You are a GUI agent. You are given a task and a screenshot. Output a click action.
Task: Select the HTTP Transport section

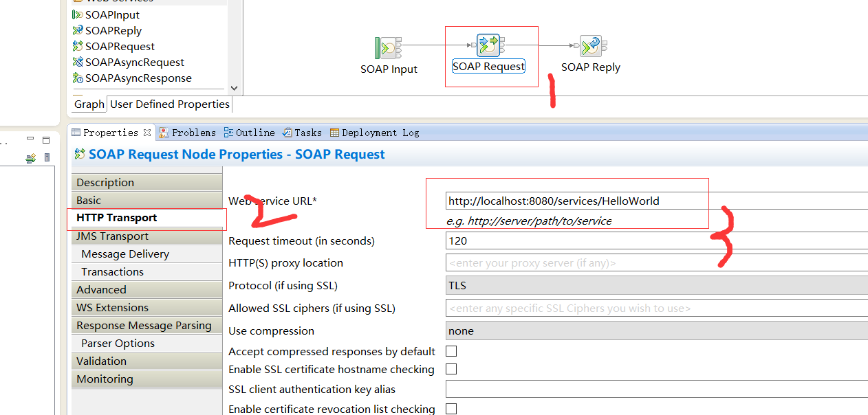147,218
